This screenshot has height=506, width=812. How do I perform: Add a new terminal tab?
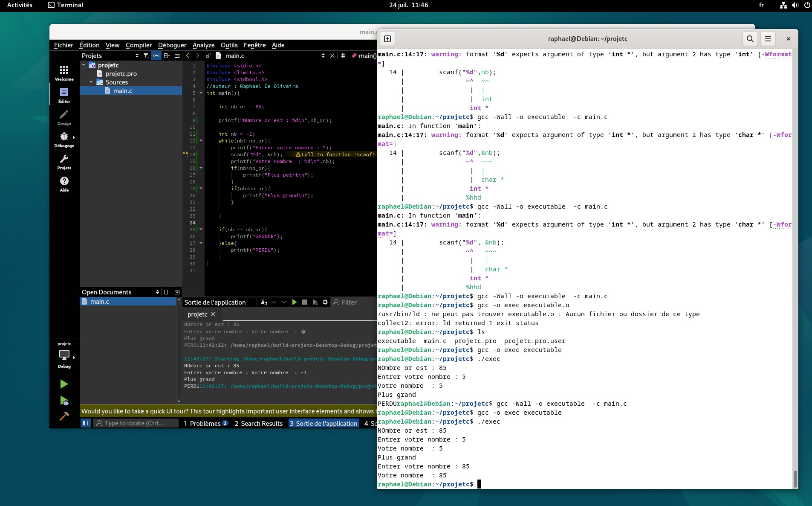point(387,39)
